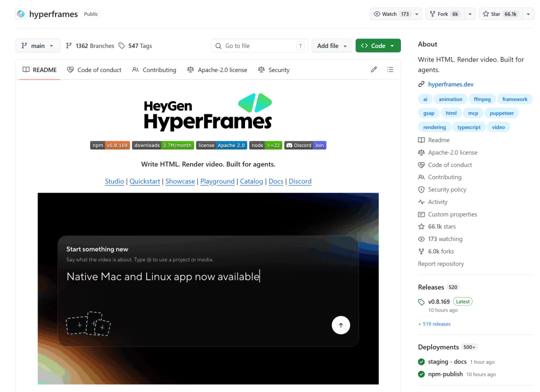Toggle Watch on the repository
The height and width of the screenshot is (392, 540).
tap(391, 14)
